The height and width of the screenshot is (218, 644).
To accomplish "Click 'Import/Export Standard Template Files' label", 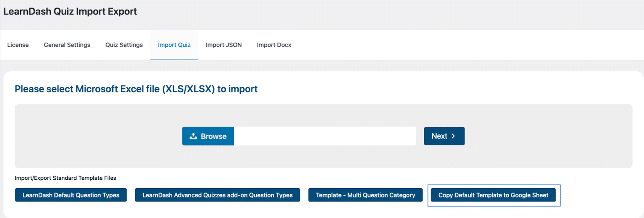I will coord(66,178).
